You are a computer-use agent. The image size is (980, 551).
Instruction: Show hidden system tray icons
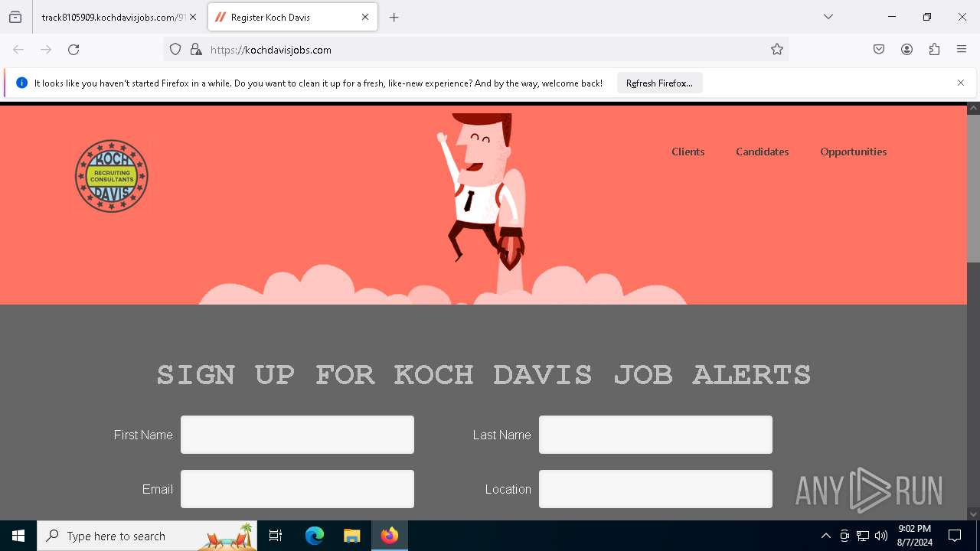(x=825, y=536)
